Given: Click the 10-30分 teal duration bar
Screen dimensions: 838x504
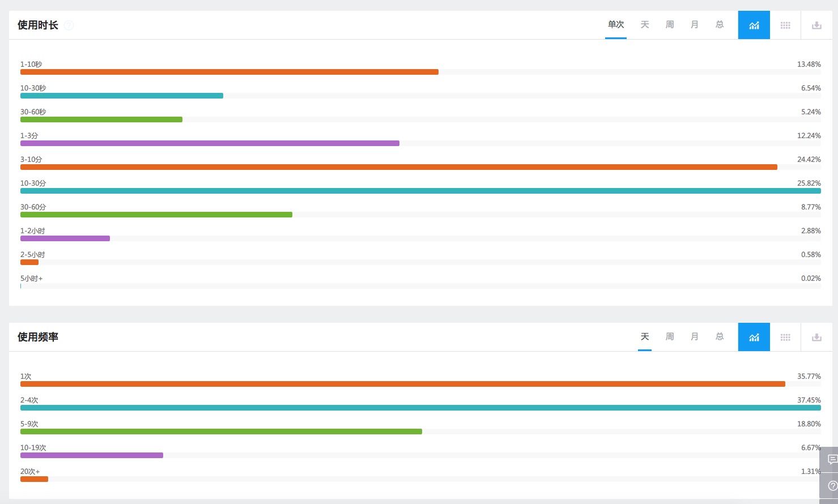Looking at the screenshot, I should click(x=420, y=191).
